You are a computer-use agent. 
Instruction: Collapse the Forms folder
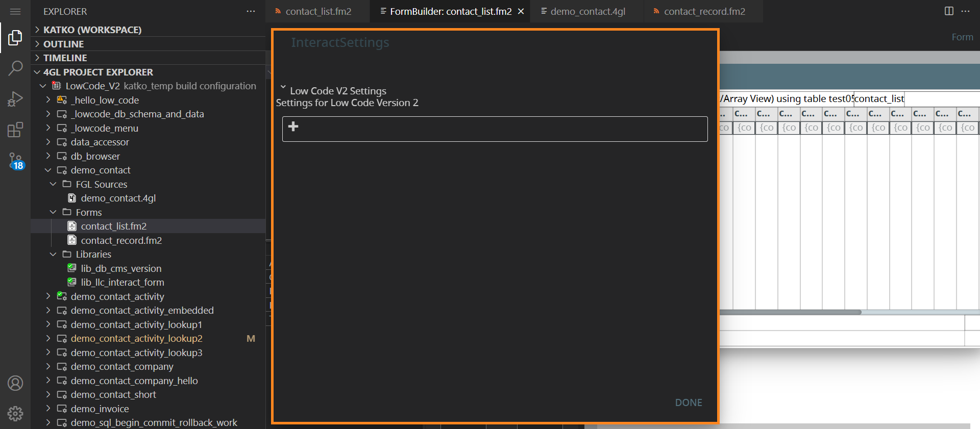tap(53, 212)
